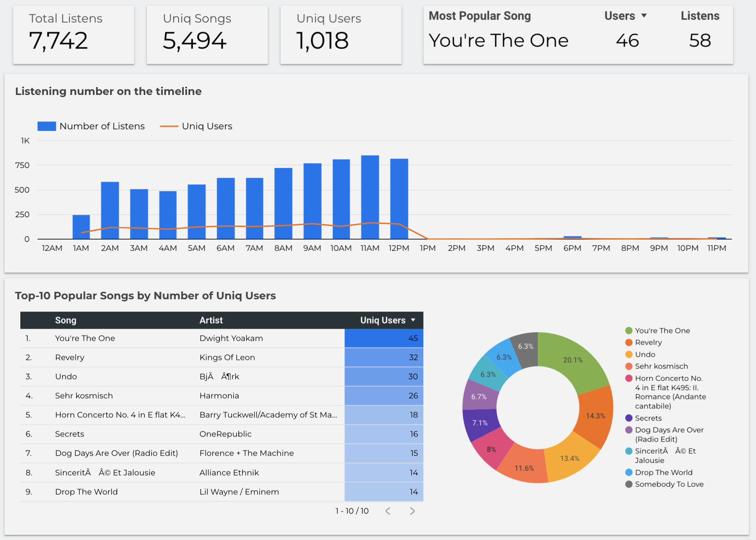Click the 'You're The One' most popular song value
The height and width of the screenshot is (540, 756).
[499, 41]
